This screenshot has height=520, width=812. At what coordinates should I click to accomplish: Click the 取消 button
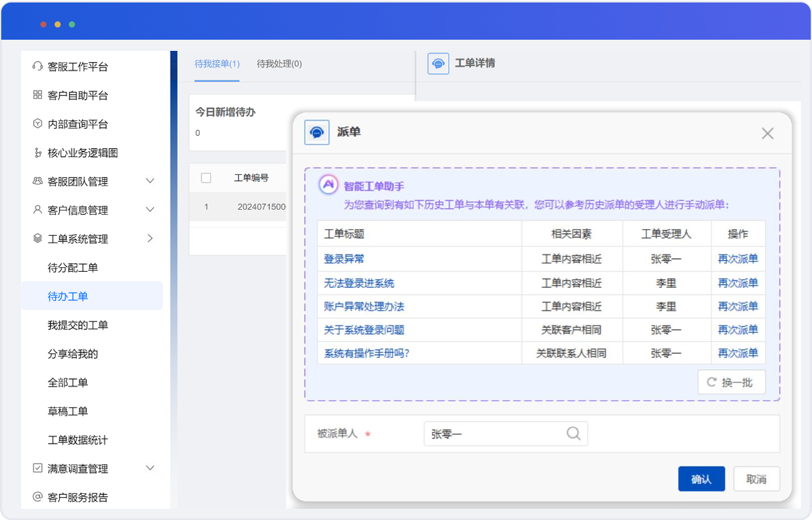[x=757, y=479]
